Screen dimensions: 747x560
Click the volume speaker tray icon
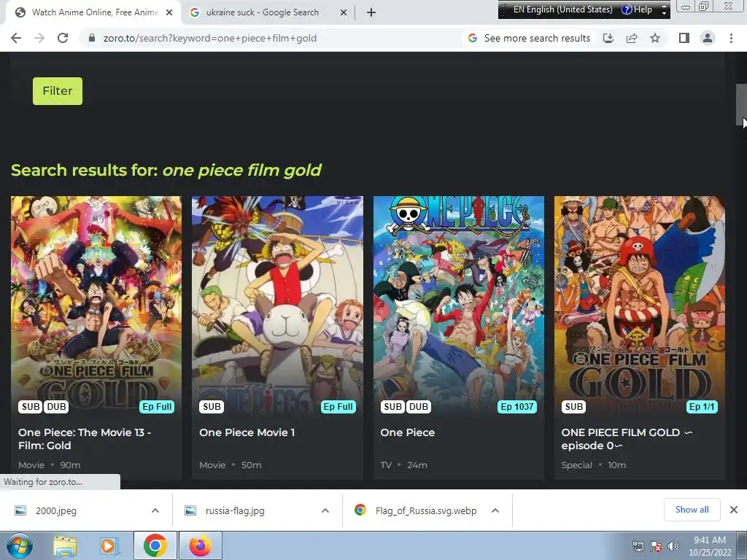pyautogui.click(x=673, y=545)
